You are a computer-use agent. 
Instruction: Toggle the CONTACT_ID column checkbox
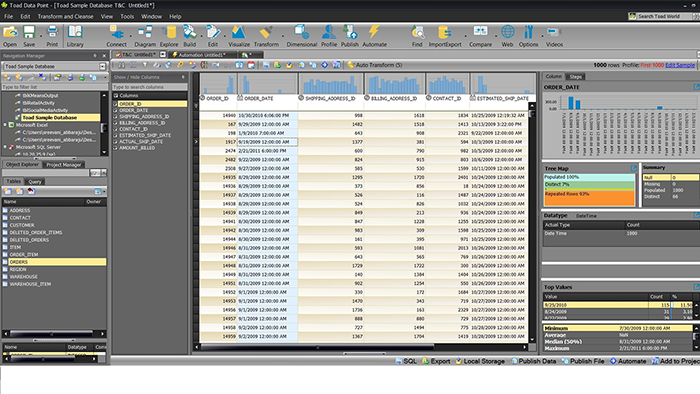pos(115,129)
